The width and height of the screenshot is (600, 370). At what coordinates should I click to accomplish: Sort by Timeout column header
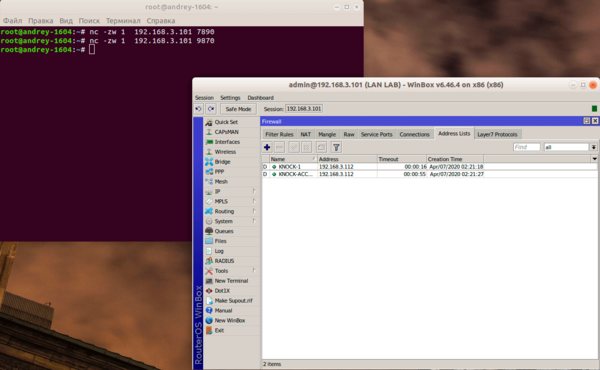click(402, 159)
